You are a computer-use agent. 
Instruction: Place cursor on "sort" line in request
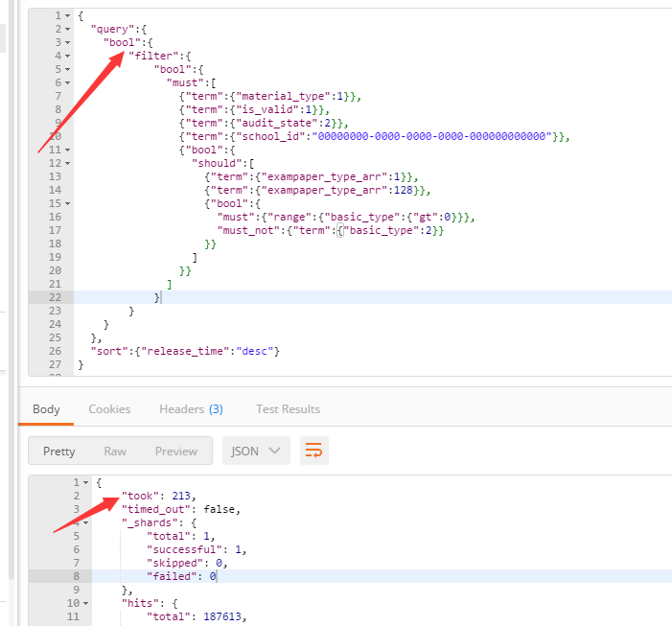coord(185,352)
